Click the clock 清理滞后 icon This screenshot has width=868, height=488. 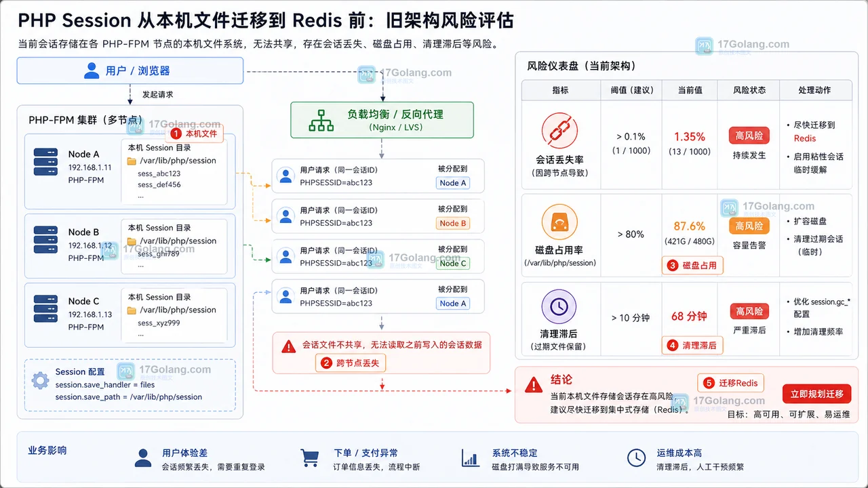[x=559, y=307]
